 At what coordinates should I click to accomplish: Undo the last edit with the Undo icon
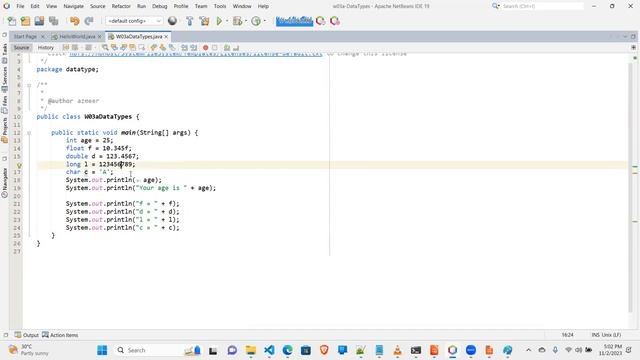pos(75,21)
